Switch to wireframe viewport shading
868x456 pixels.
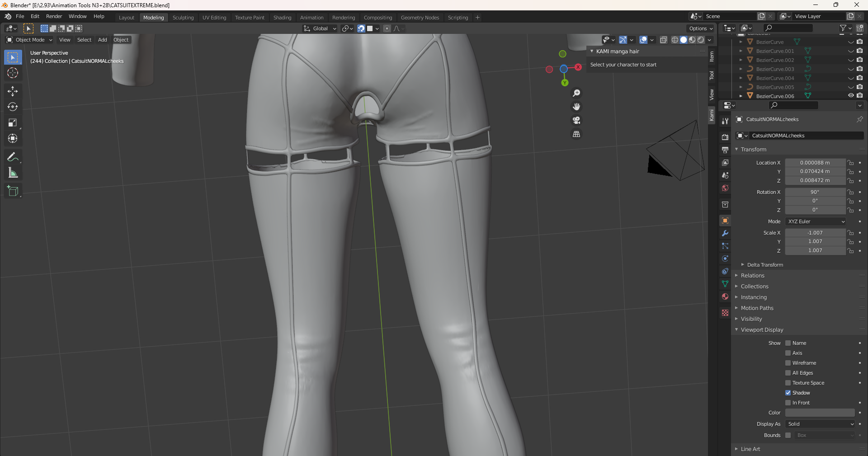pos(675,40)
